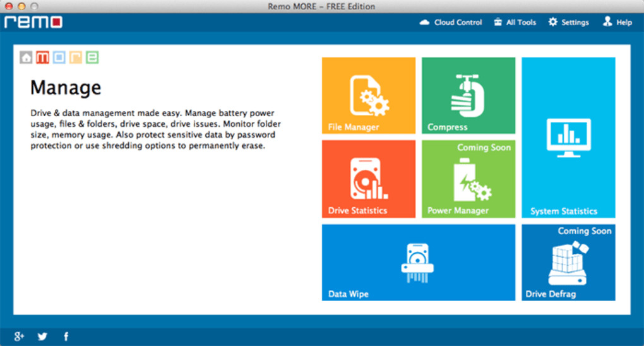Open the Facebook link
Image resolution: width=644 pixels, height=346 pixels.
(66, 337)
